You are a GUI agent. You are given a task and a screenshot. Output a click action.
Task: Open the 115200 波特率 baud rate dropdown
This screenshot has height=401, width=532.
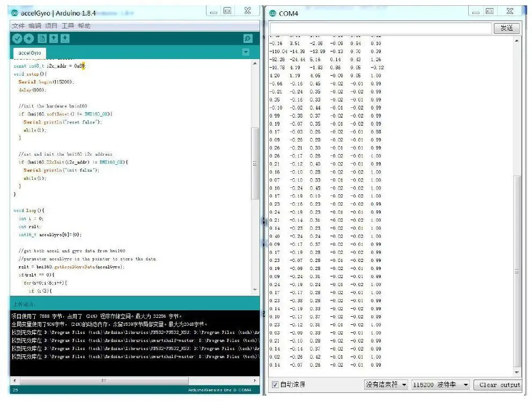(440, 385)
